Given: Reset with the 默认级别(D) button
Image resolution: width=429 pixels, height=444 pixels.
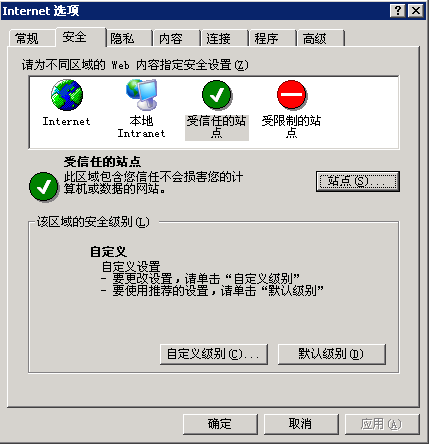Looking at the screenshot, I should (332, 354).
